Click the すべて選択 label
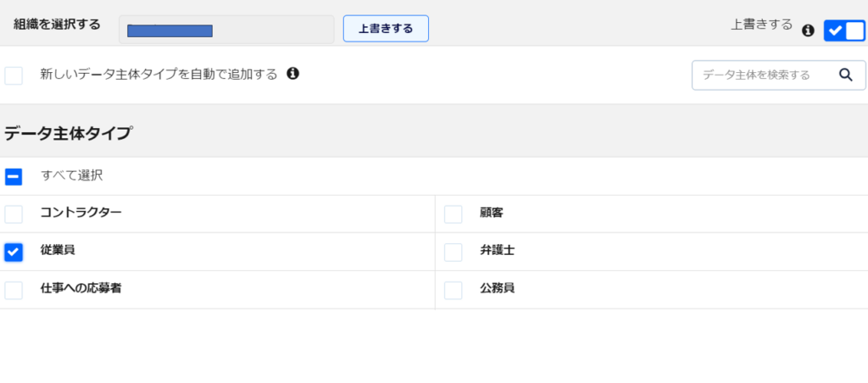 [72, 176]
